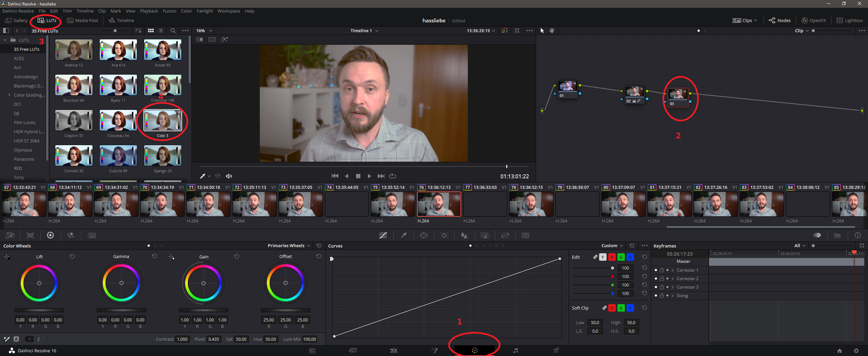Toggle the red channel edit button in Curves
This screenshot has width=868, height=356.
point(612,257)
